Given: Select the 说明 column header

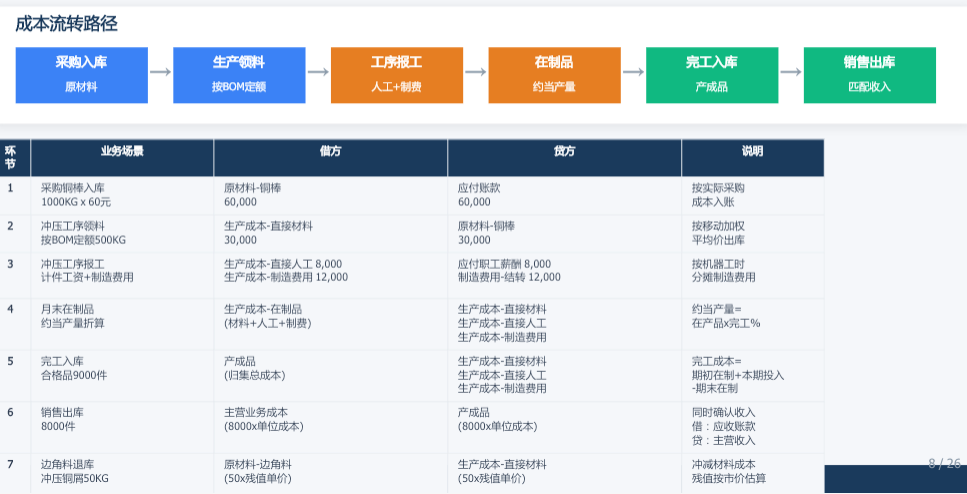Looking at the screenshot, I should coord(752,158).
